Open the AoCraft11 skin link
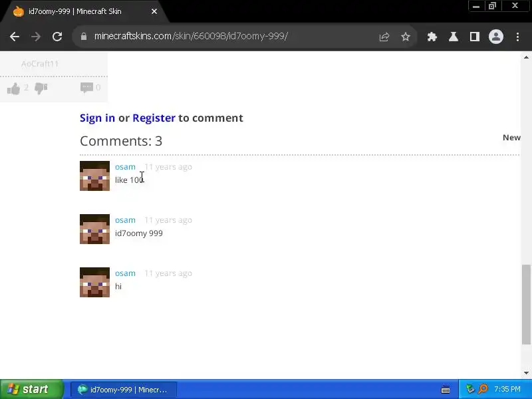 pyautogui.click(x=40, y=64)
